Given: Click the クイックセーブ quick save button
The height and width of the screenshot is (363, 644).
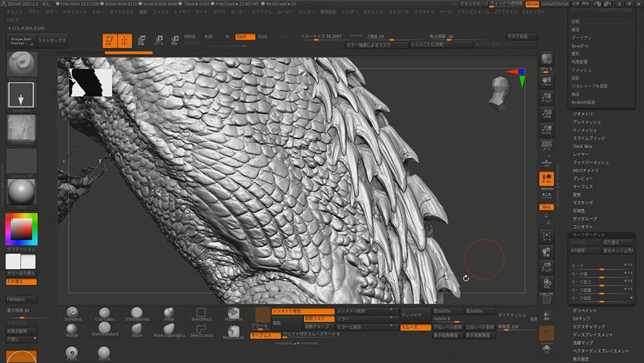Looking at the screenshot, I should pos(473,4).
